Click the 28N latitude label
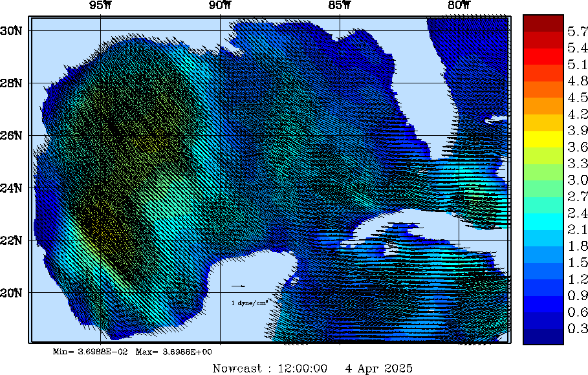The image size is (588, 375). tap(11, 83)
